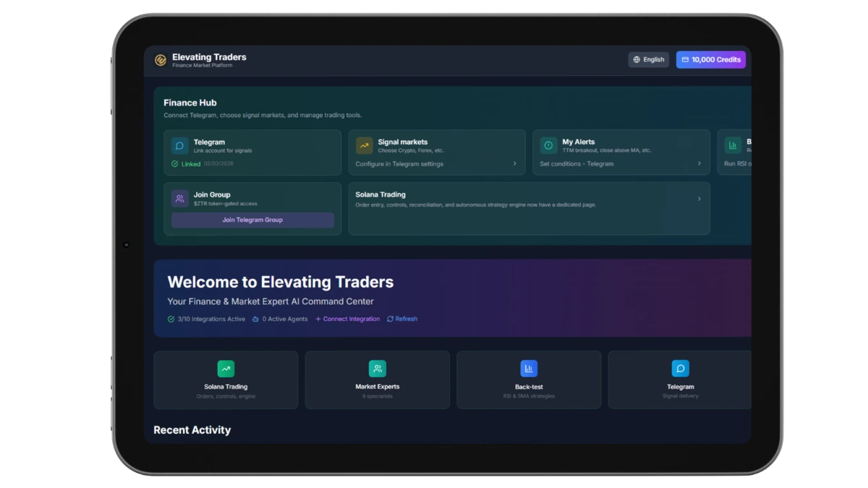Click the Integrations Active check icon
The width and height of the screenshot is (868, 488).
(x=171, y=319)
